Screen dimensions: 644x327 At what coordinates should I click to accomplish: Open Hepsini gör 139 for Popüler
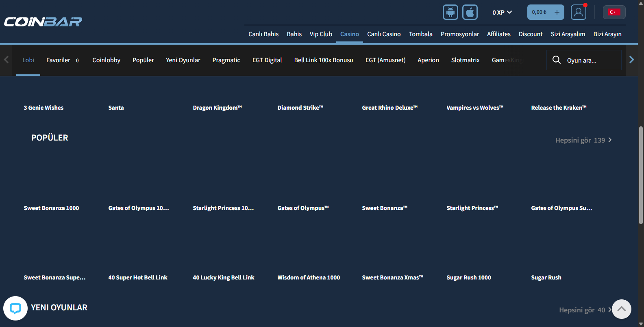(583, 140)
